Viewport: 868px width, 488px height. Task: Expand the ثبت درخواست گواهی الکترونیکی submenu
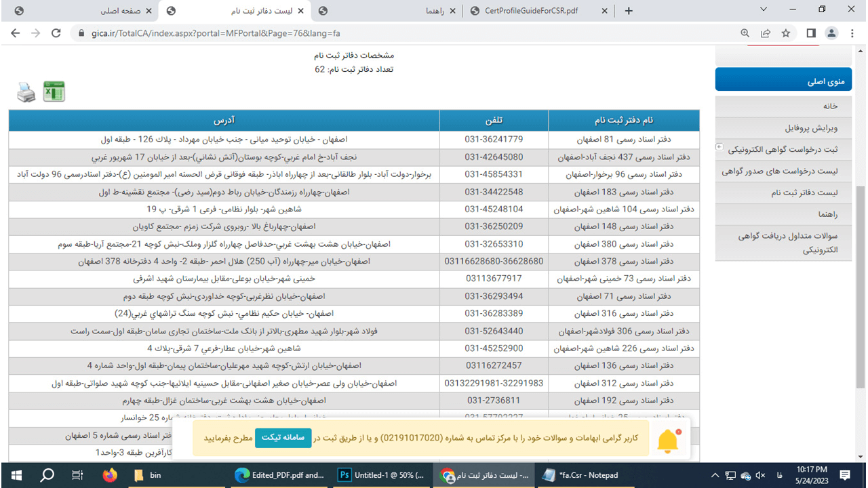click(719, 147)
